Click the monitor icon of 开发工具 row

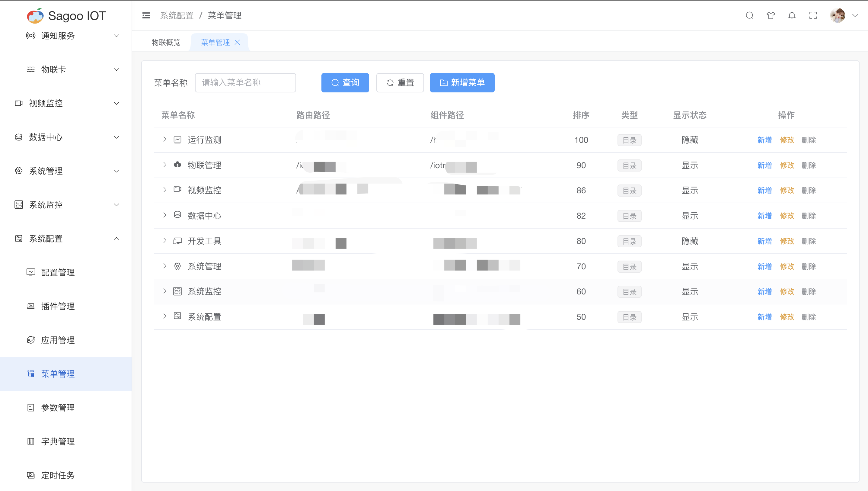pyautogui.click(x=177, y=241)
